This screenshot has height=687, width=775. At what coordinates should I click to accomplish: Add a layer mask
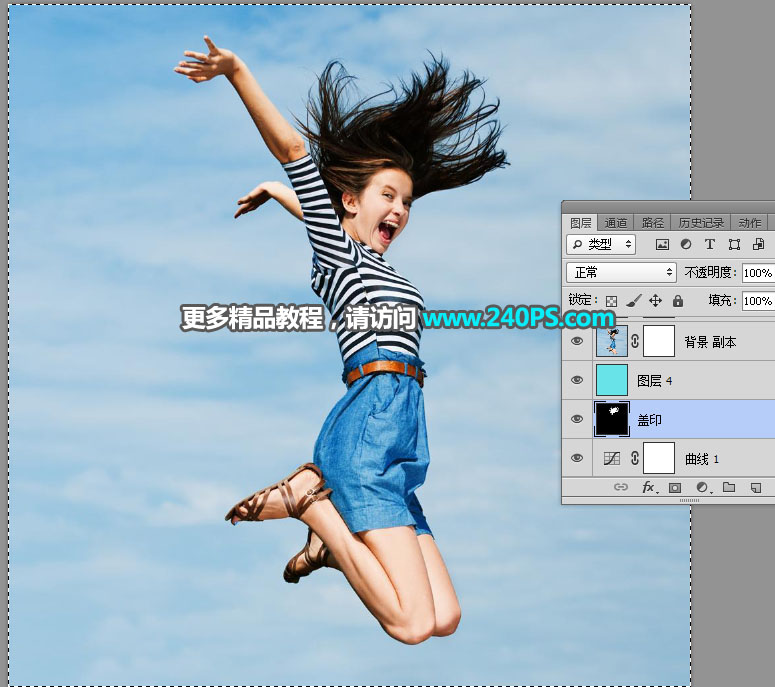675,487
